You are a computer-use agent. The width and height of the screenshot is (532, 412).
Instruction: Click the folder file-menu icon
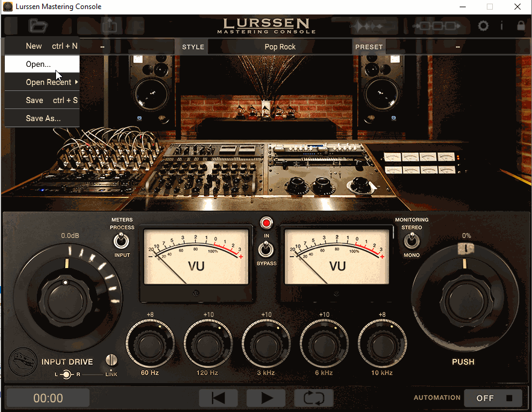(x=38, y=26)
